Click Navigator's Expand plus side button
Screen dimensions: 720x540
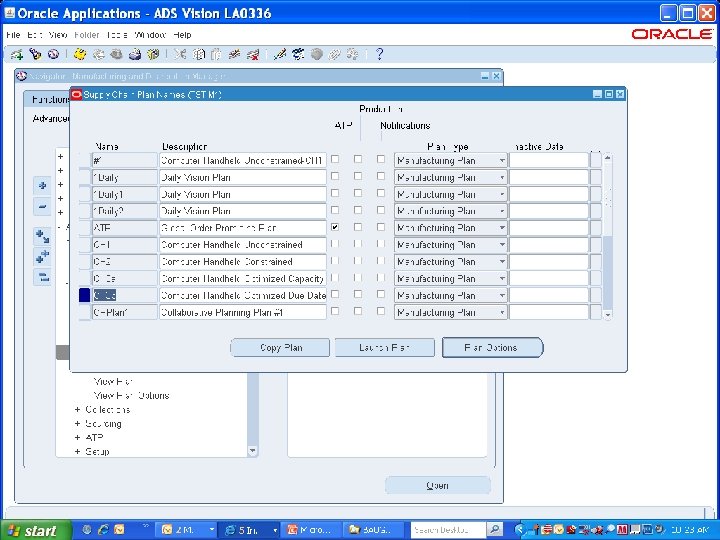point(42,186)
